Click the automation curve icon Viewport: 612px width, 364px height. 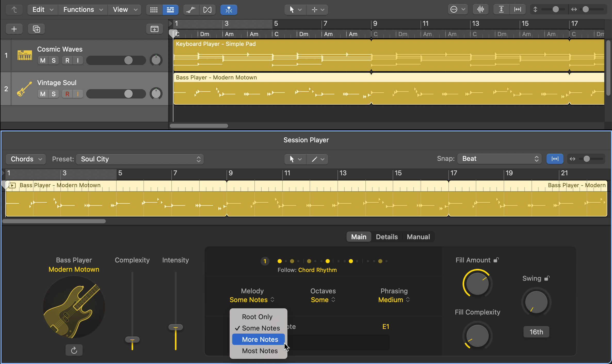coord(191,10)
